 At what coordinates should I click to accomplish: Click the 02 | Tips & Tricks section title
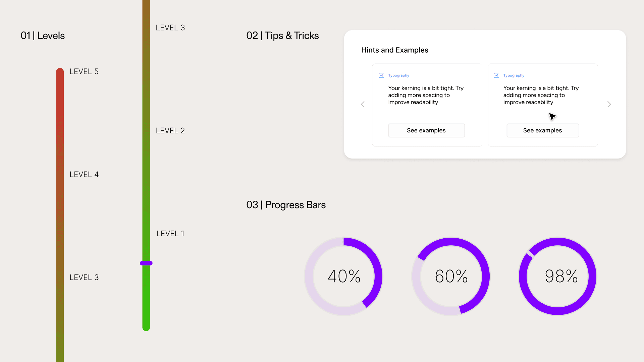(x=282, y=36)
